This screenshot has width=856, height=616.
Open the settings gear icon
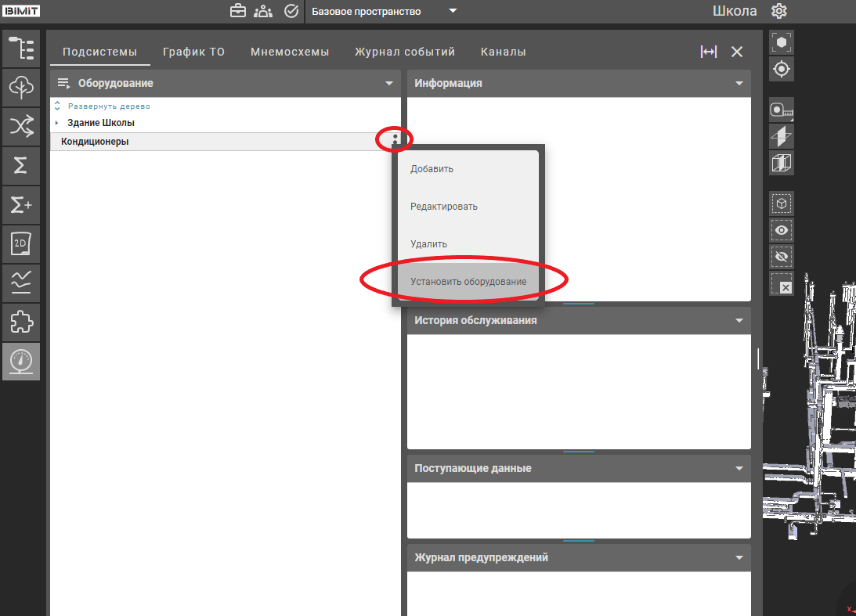point(778,11)
